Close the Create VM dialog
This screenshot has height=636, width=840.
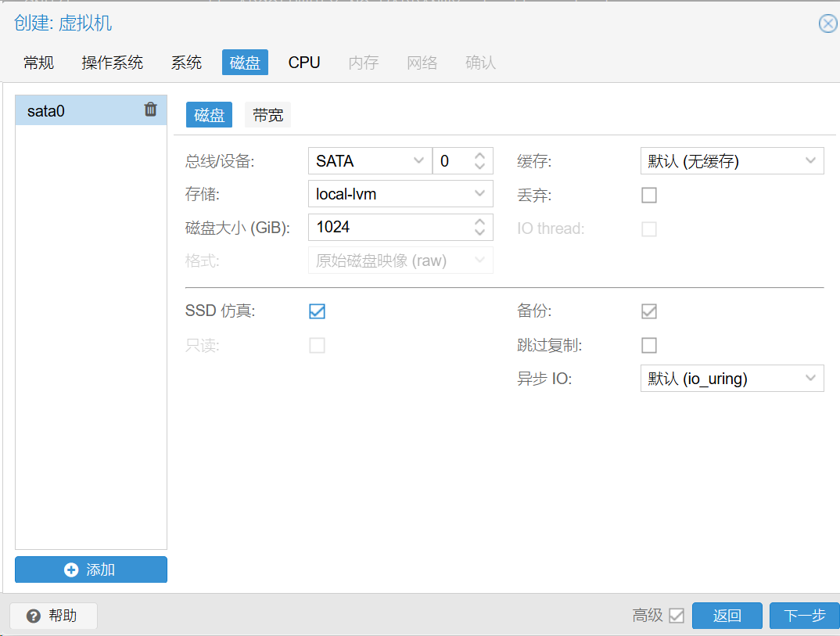point(828,23)
